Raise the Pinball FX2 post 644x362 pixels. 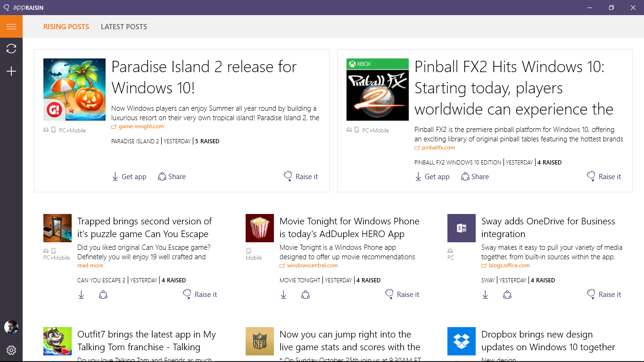coord(604,176)
